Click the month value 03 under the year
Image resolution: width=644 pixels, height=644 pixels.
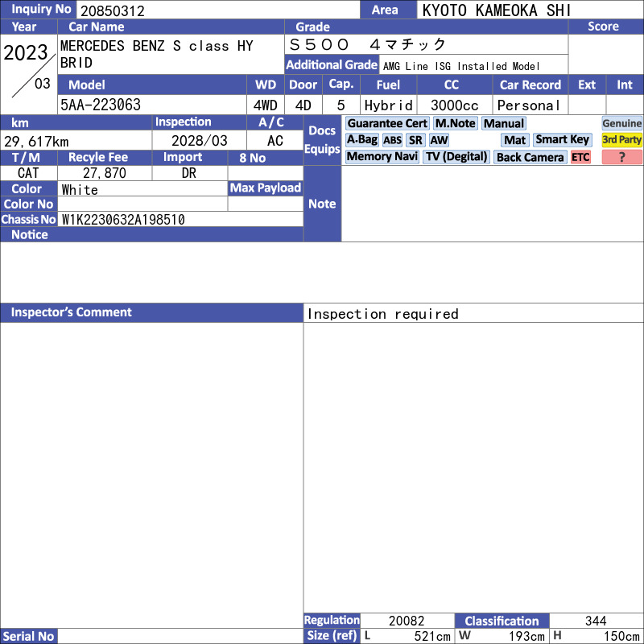click(x=43, y=84)
